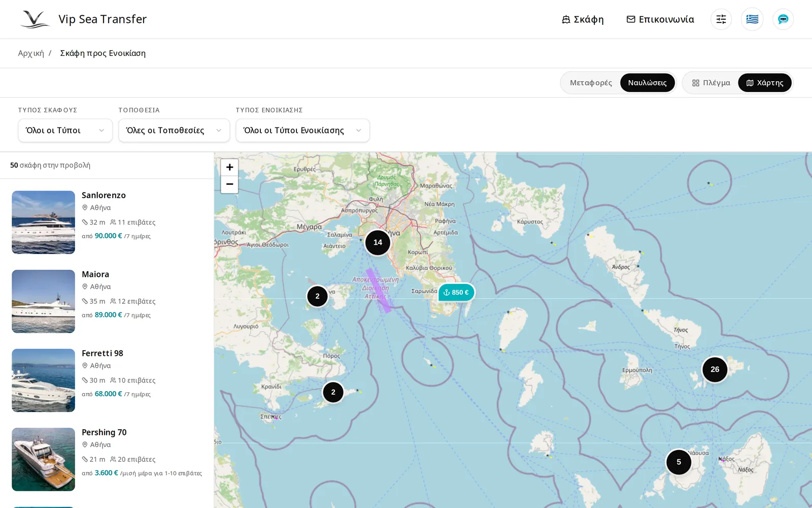Open the Greek flag language selector

(x=752, y=19)
